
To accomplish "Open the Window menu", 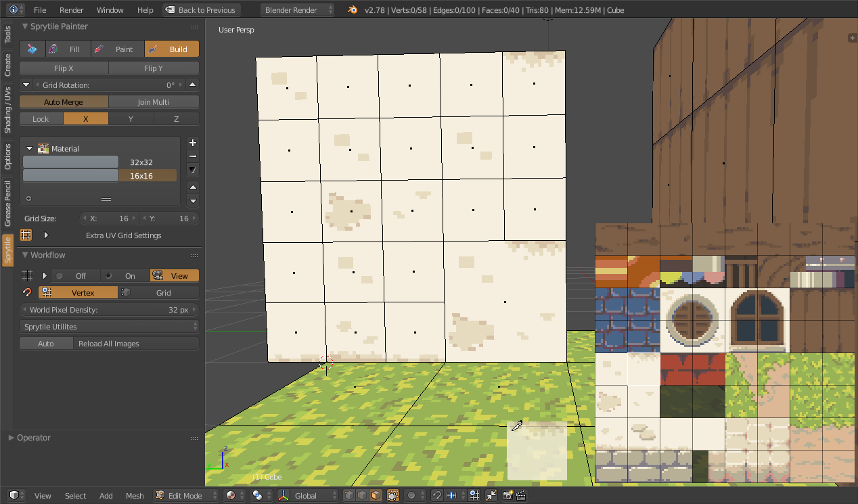I will pyautogui.click(x=110, y=9).
